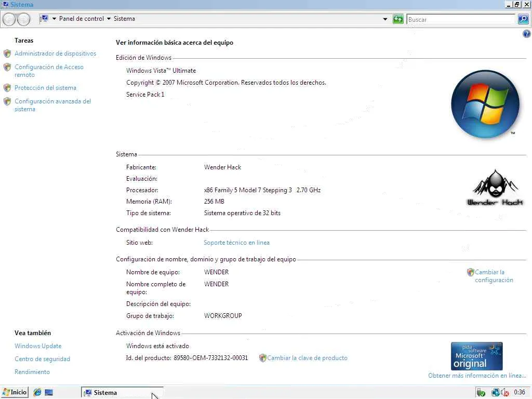
Task: Click Panel de control in breadcrumb
Action: [x=82, y=19]
